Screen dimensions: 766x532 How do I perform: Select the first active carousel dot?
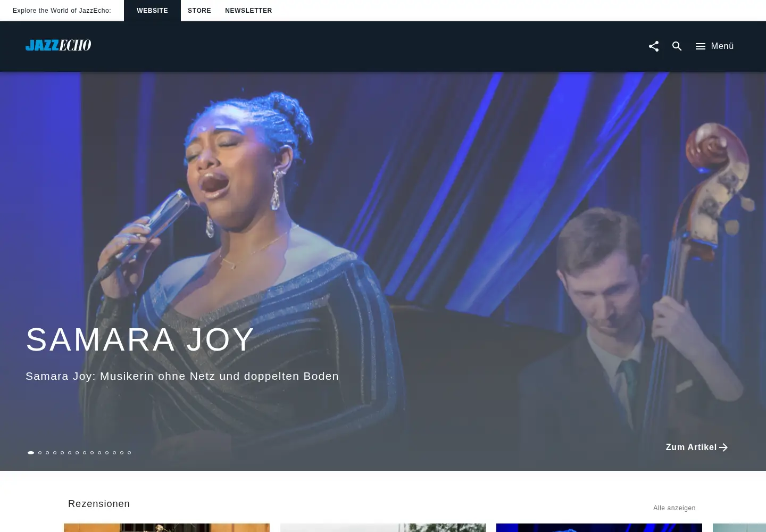pos(31,453)
